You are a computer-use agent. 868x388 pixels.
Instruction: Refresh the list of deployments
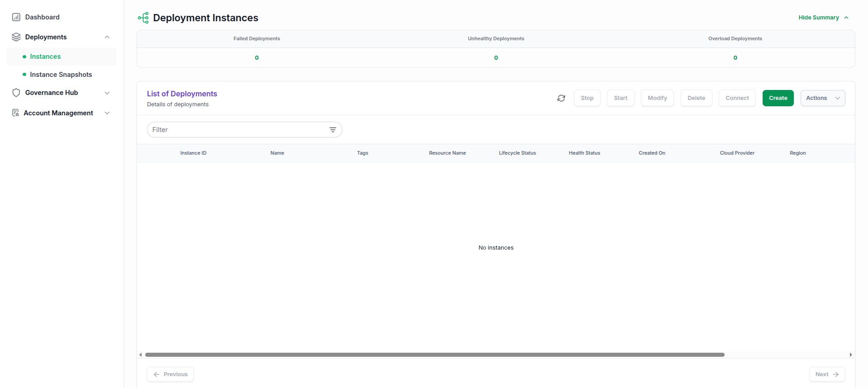pyautogui.click(x=561, y=98)
